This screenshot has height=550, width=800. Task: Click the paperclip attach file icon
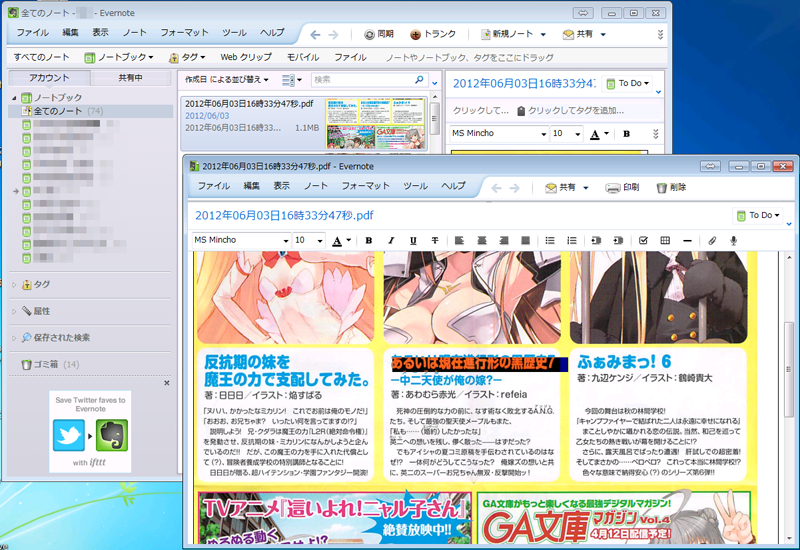[712, 241]
